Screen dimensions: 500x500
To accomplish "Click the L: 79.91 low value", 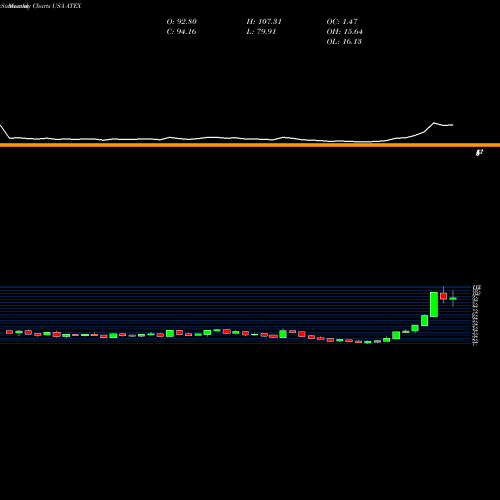I will 261,32.
